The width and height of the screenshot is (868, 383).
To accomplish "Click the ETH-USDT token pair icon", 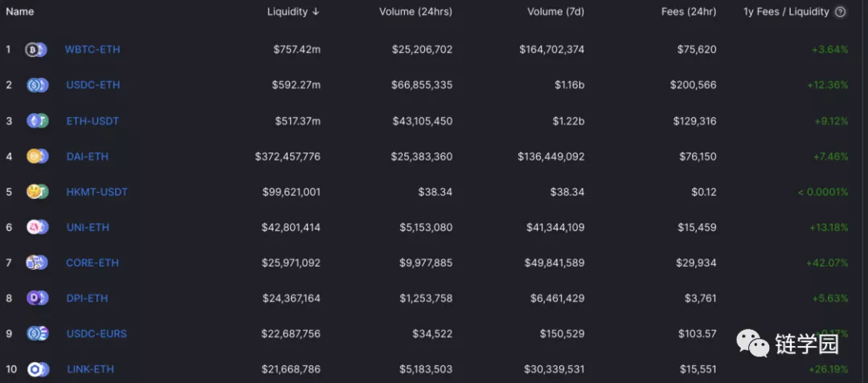I will 38,121.
